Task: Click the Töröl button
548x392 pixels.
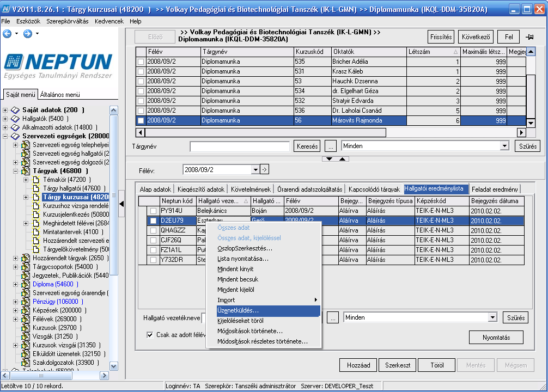Action: 436,365
